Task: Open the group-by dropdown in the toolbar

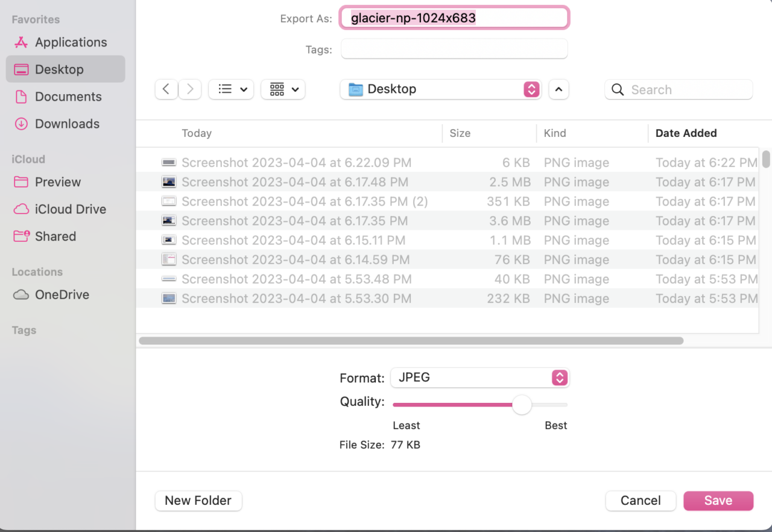Action: pos(283,89)
